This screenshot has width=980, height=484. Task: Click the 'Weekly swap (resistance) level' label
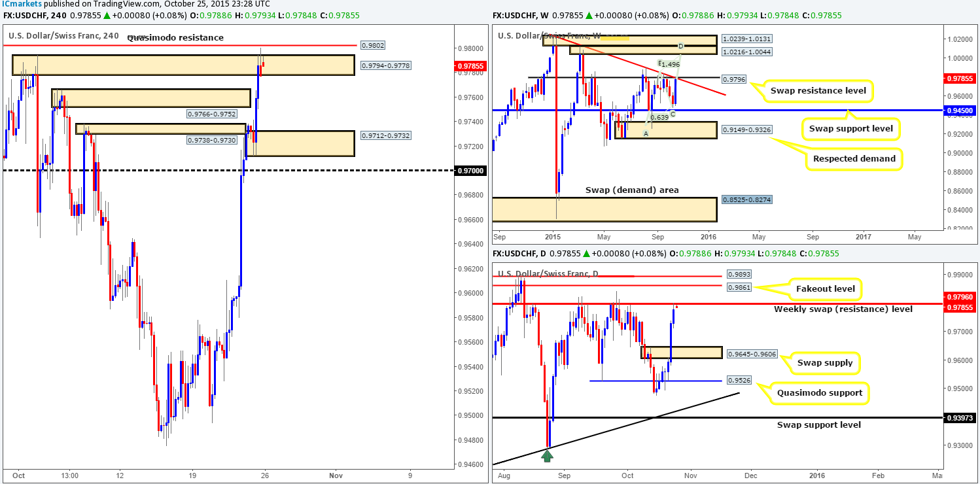(x=843, y=309)
